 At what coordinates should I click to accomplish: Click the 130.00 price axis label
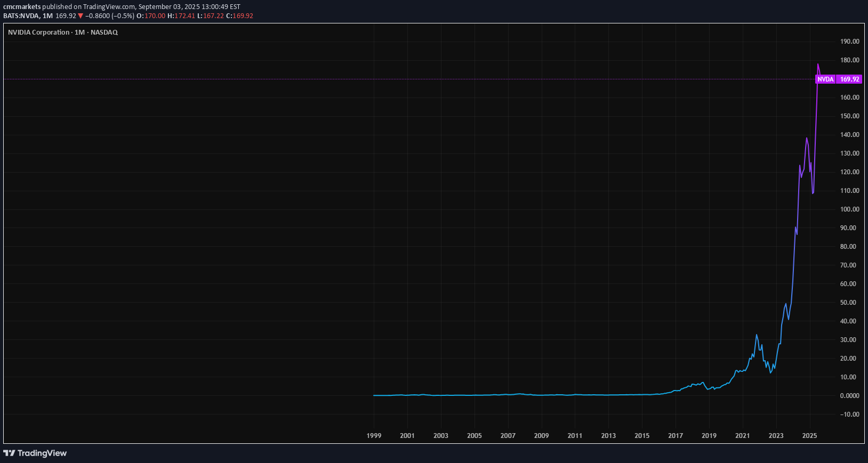(850, 153)
